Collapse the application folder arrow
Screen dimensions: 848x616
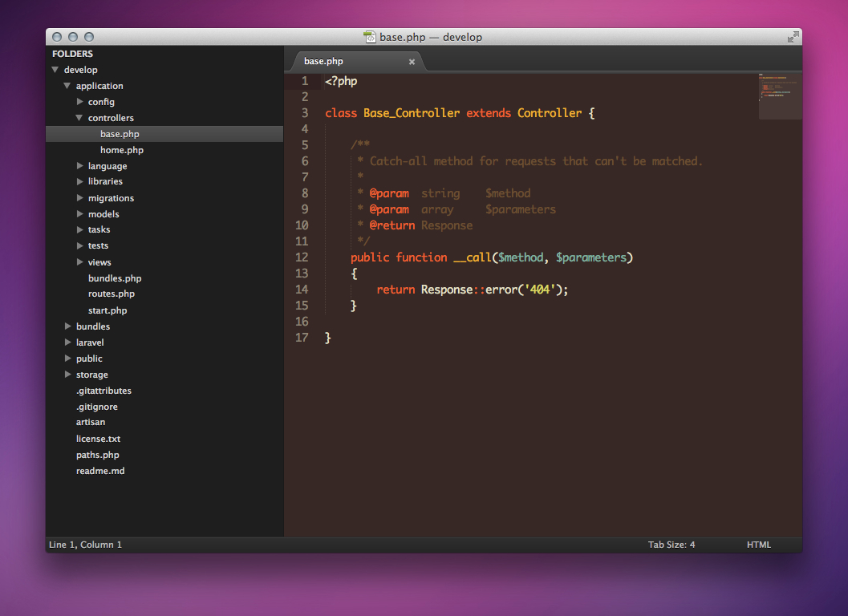pyautogui.click(x=67, y=86)
